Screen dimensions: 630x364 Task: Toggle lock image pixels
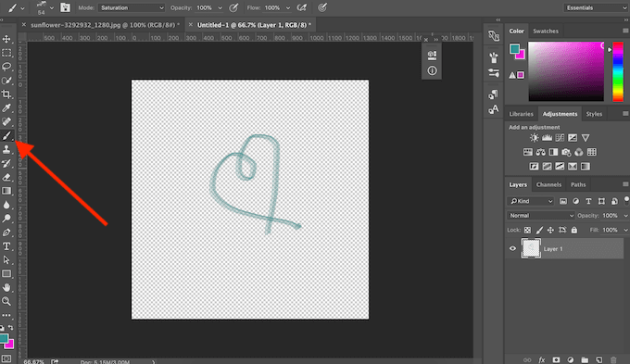[539, 230]
